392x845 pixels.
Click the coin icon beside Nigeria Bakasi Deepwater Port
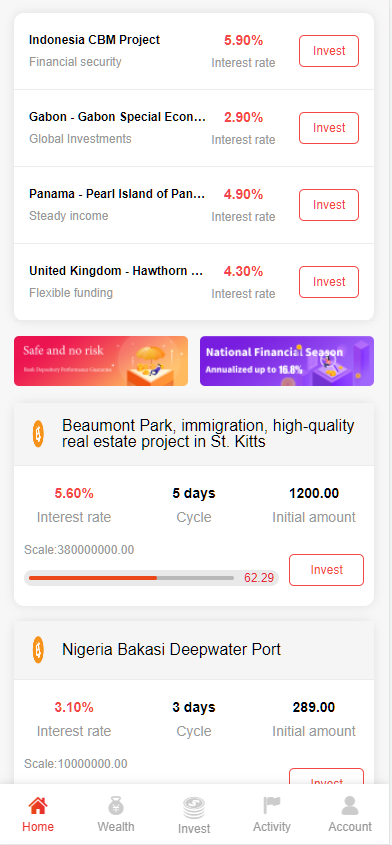click(x=38, y=649)
